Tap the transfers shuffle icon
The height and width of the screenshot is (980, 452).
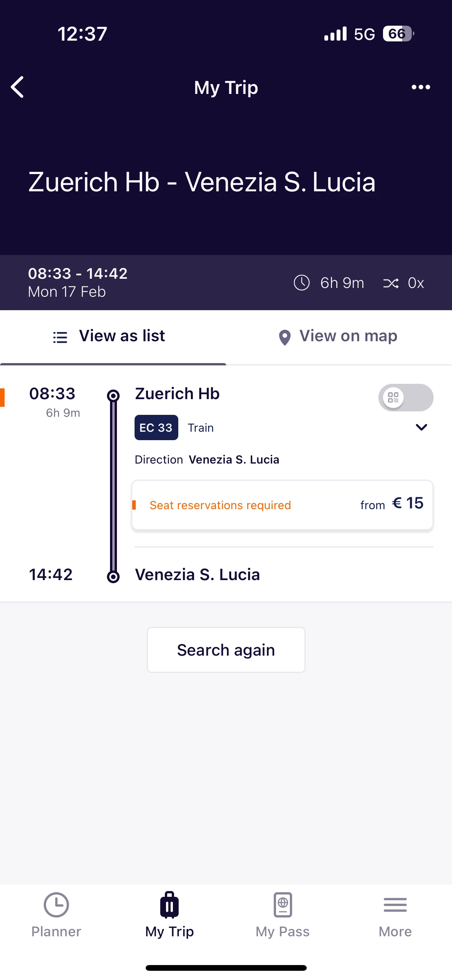[391, 283]
